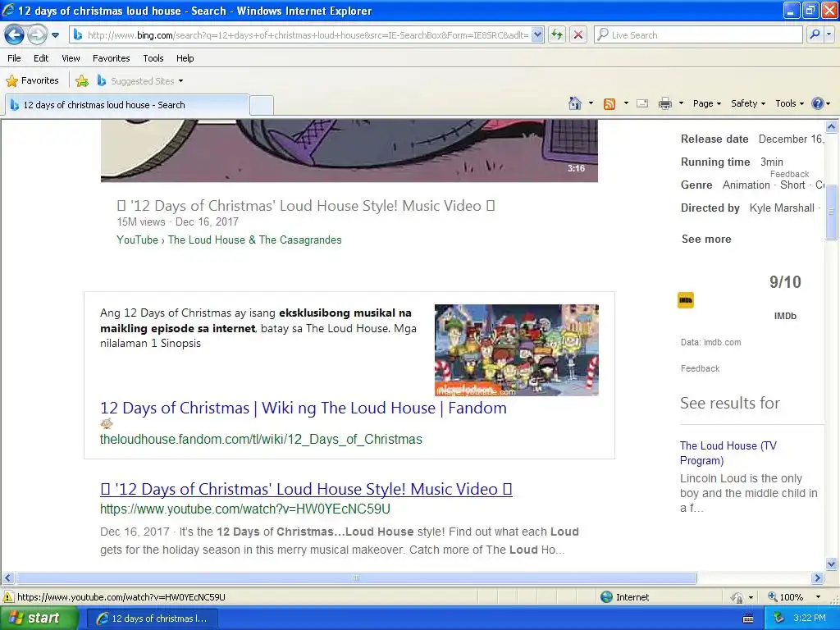This screenshot has width=840, height=630.
Task: Click the 9/10 IMDb rating
Action: (x=785, y=282)
